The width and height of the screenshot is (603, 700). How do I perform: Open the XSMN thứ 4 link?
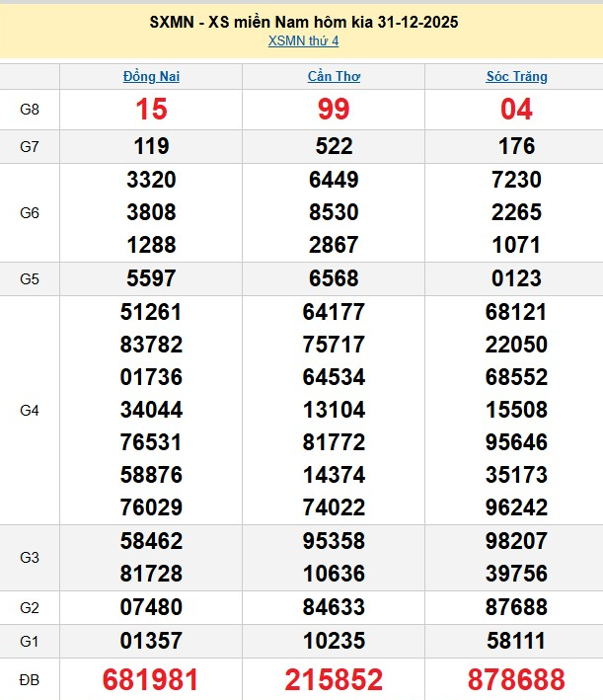pyautogui.click(x=303, y=40)
